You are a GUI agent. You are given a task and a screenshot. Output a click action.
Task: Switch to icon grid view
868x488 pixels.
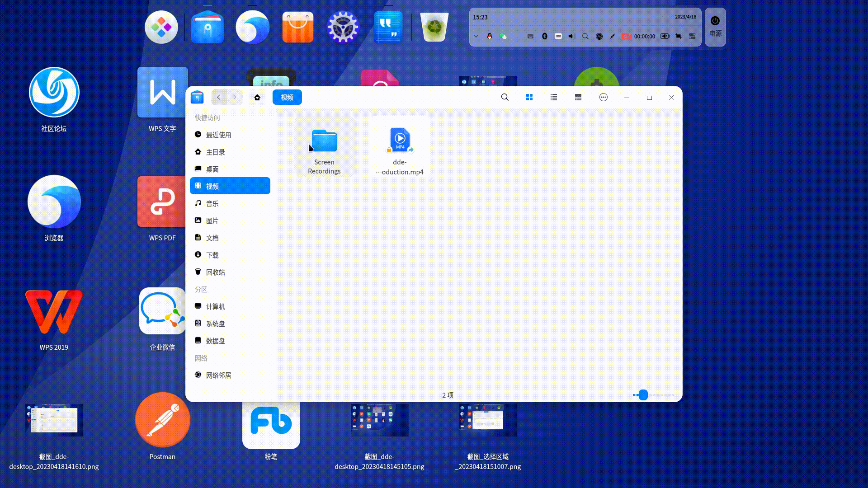[529, 97]
